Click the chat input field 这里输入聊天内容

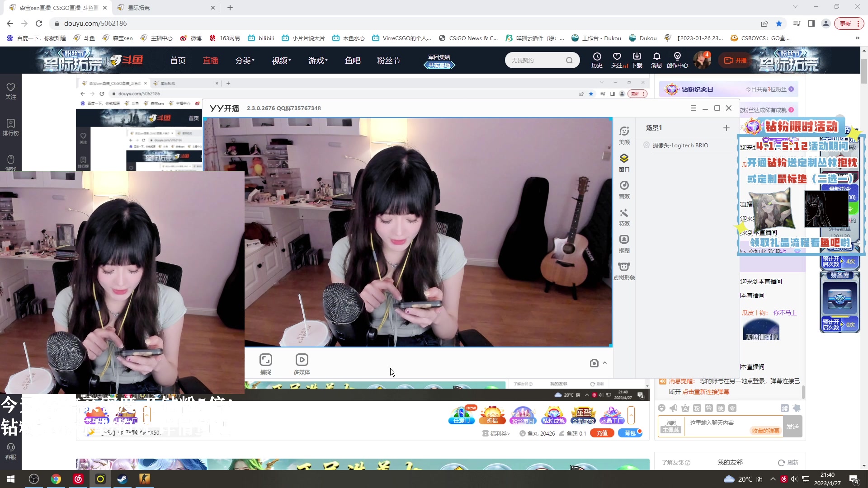pyautogui.click(x=733, y=427)
